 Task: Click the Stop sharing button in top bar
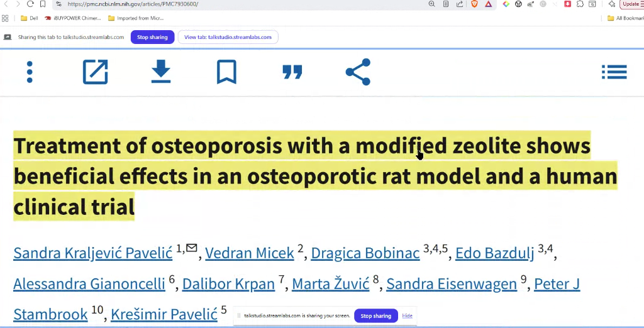tap(152, 37)
